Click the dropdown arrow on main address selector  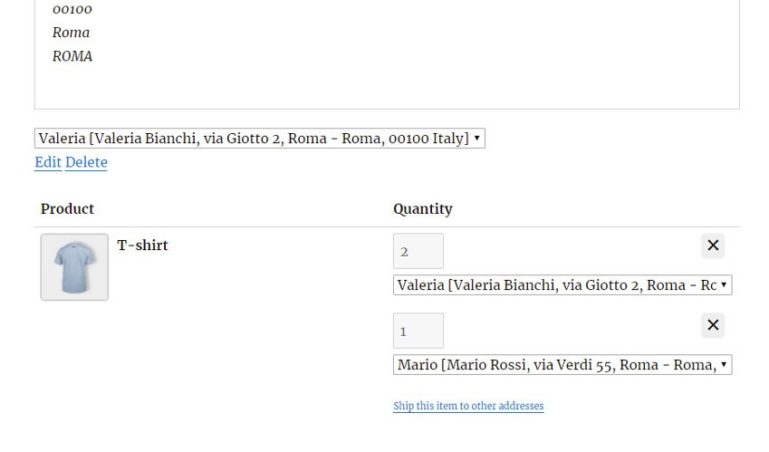click(477, 138)
